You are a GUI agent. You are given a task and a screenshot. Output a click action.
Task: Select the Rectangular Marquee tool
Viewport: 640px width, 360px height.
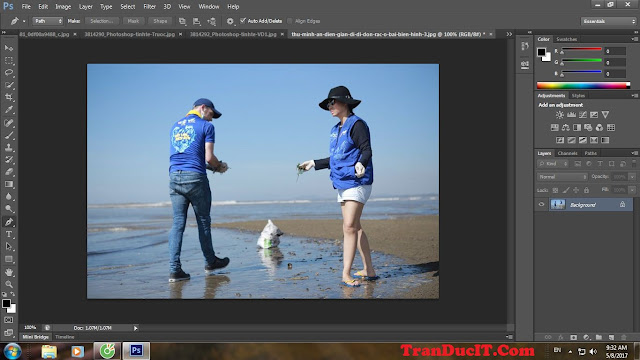9,60
